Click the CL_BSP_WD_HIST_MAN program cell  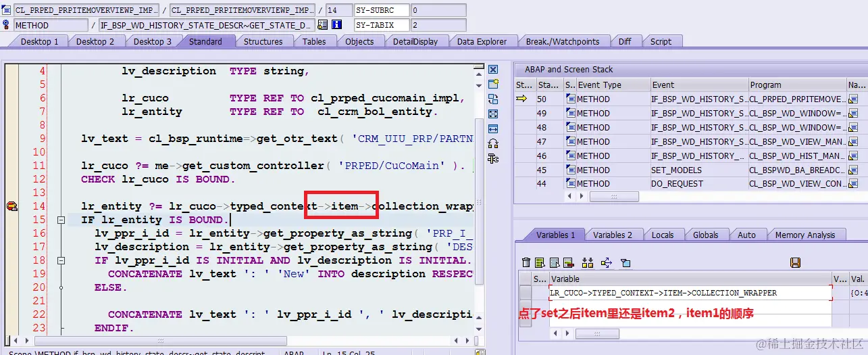point(797,156)
